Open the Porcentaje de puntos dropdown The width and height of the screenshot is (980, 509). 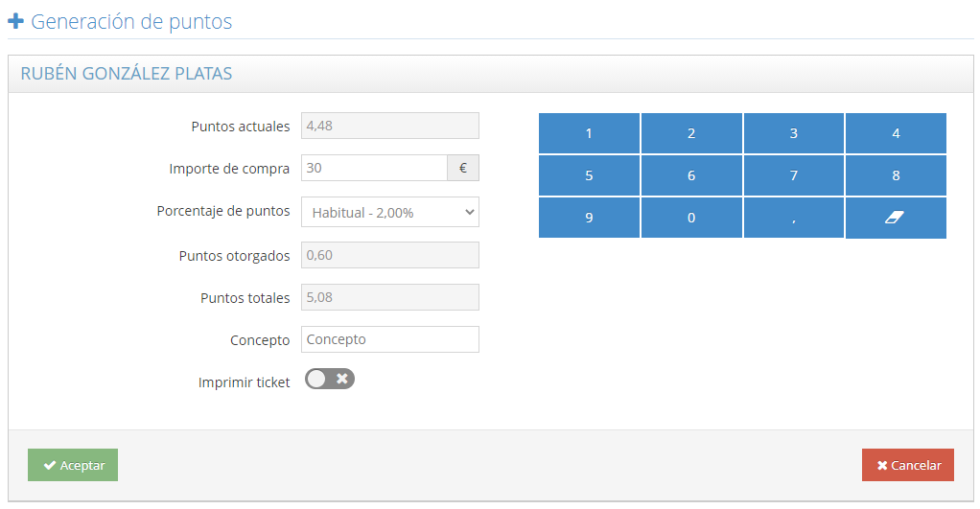(x=390, y=212)
